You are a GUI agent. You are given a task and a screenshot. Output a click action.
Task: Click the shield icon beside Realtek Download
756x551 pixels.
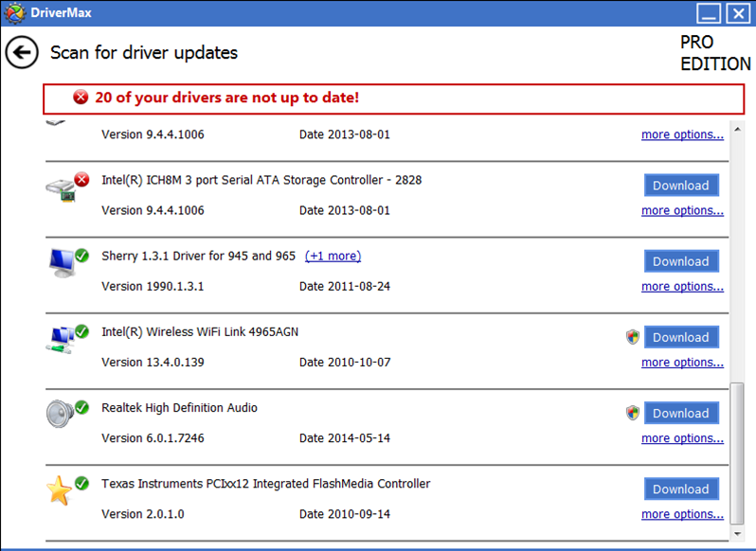tap(633, 413)
